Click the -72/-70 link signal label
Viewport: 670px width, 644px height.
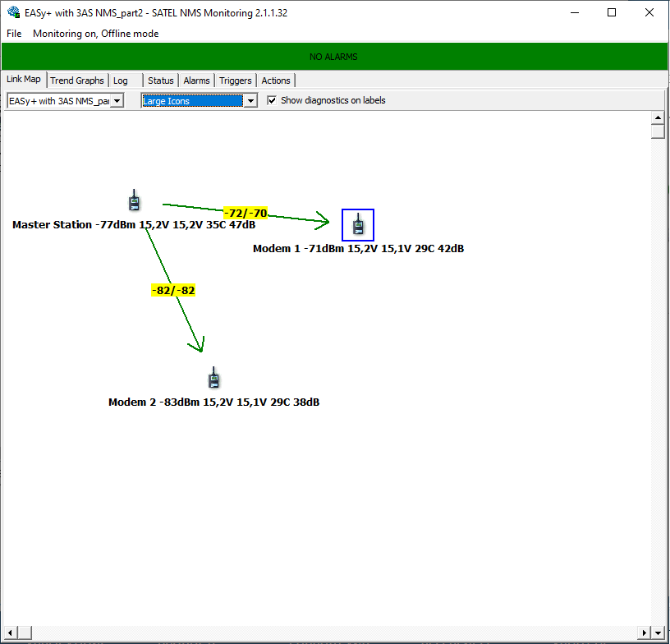pyautogui.click(x=246, y=214)
